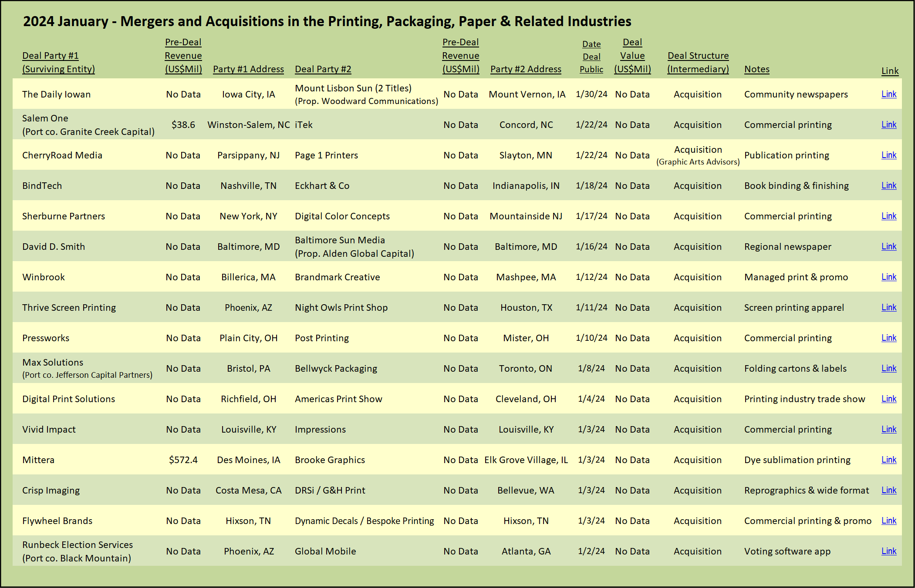Open the Link for BindTech row
Screen dimensions: 915x588
point(889,185)
